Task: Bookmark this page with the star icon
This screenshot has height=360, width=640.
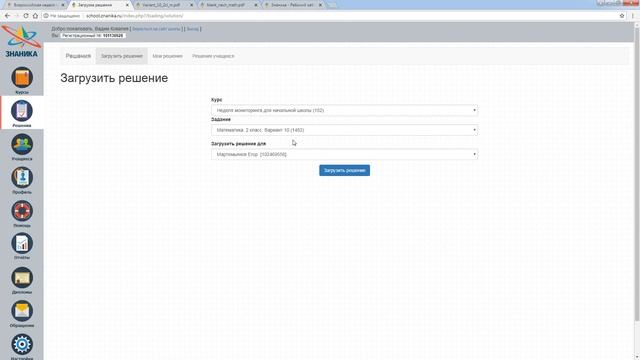Action: coord(622,16)
